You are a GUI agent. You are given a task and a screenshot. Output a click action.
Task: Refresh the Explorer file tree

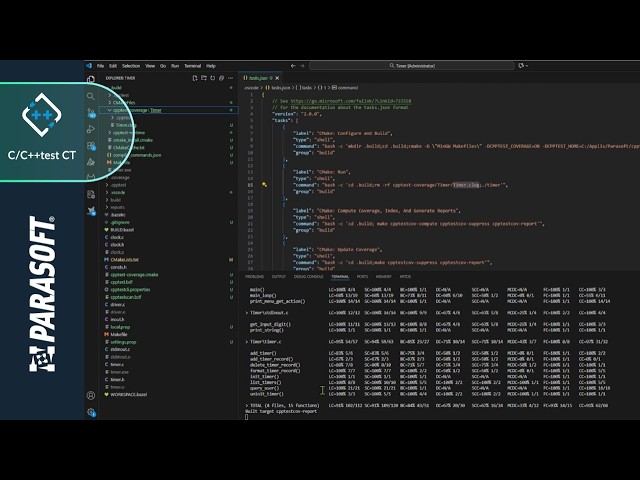(x=213, y=78)
